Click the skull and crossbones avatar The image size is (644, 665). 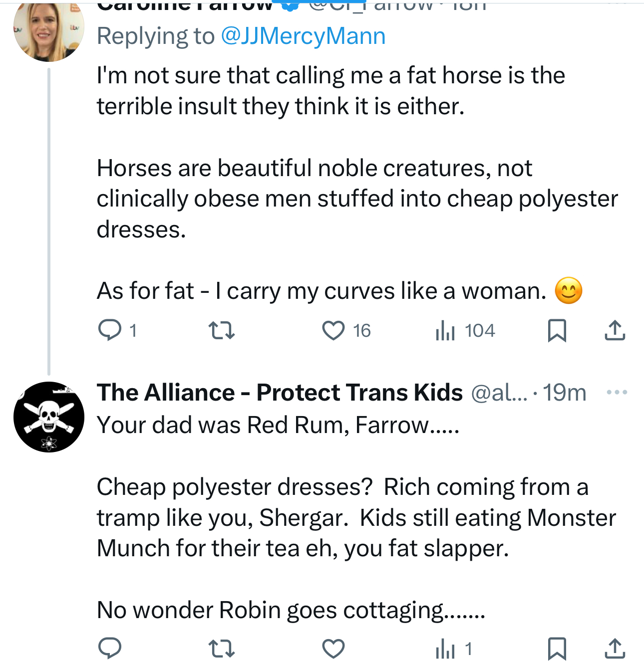tap(48, 417)
